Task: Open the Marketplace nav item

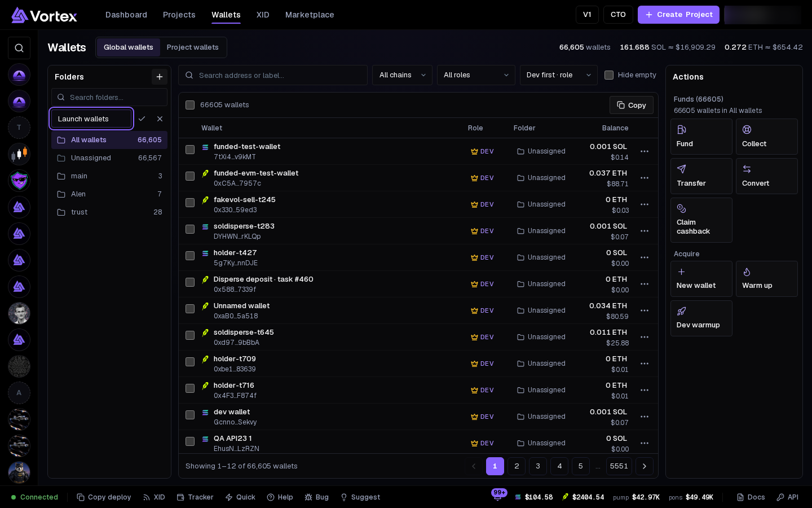Action: tap(310, 15)
